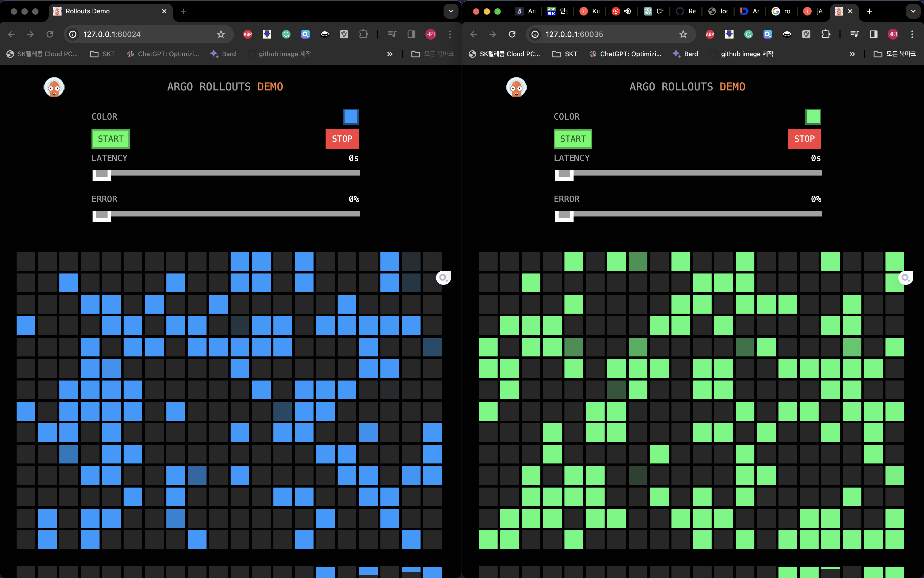Open Bard bookmark in left window
Viewport: 924px width, 578px height.
click(223, 54)
